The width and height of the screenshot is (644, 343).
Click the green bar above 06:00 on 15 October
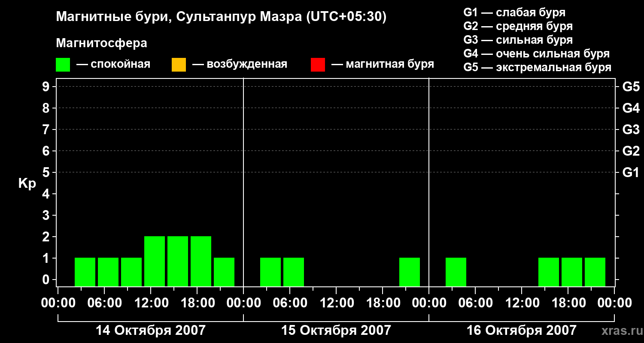(294, 272)
